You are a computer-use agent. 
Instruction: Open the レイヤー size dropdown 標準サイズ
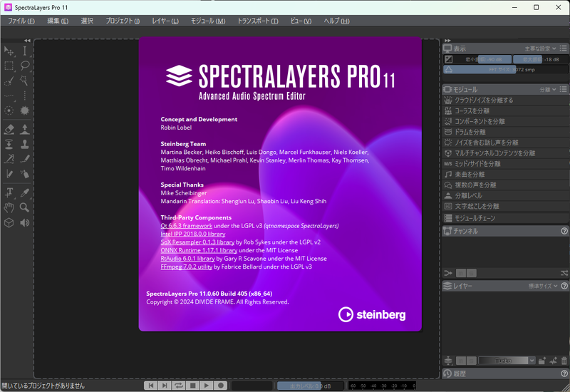click(x=543, y=287)
